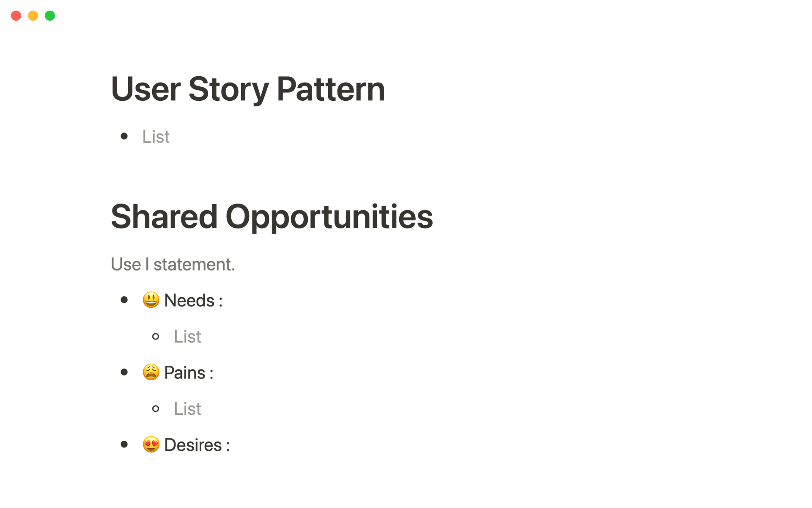
Task: Place cursor in the Needs : text
Action: [x=193, y=301]
